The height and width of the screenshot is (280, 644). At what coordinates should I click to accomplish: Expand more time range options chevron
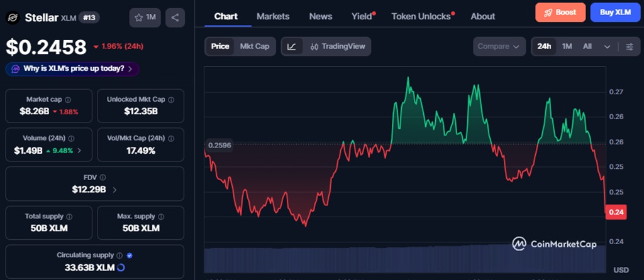(x=608, y=46)
